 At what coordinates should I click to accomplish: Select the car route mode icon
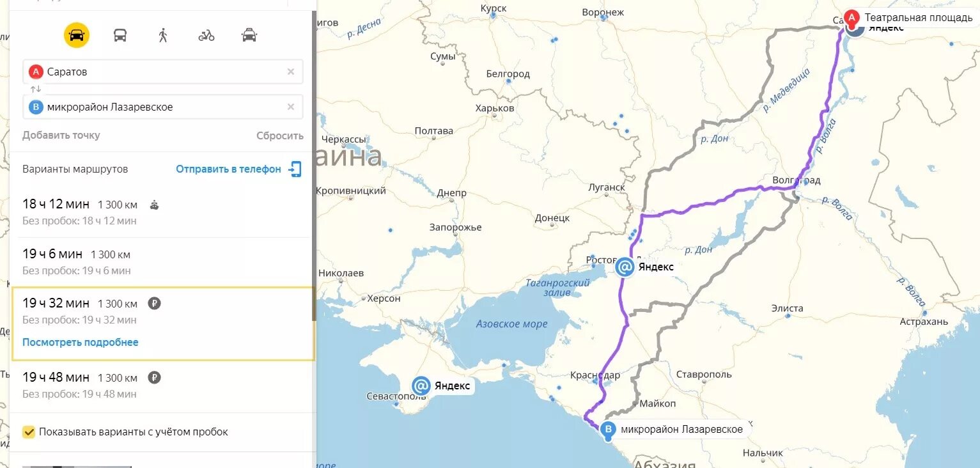point(77,35)
